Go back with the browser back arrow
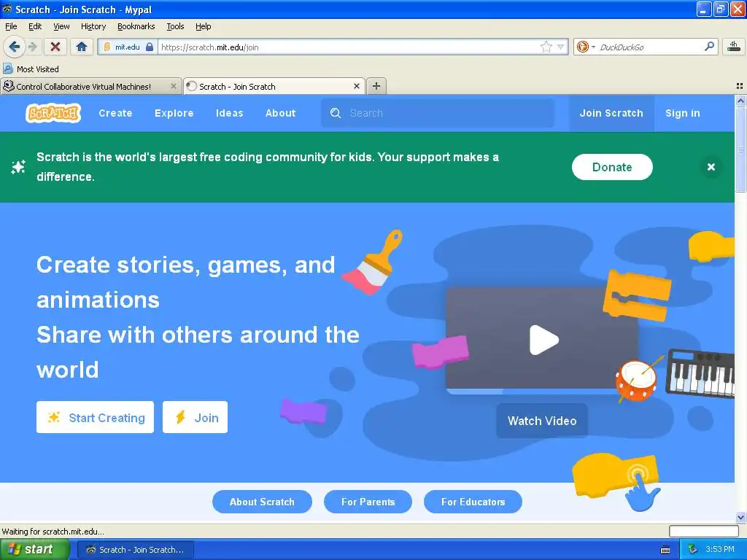This screenshot has width=747, height=560. (x=14, y=47)
